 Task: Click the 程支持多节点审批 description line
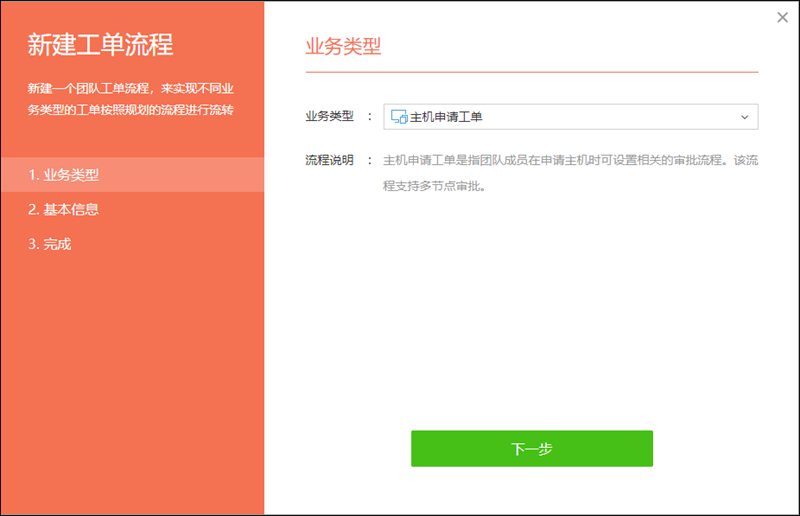point(434,186)
